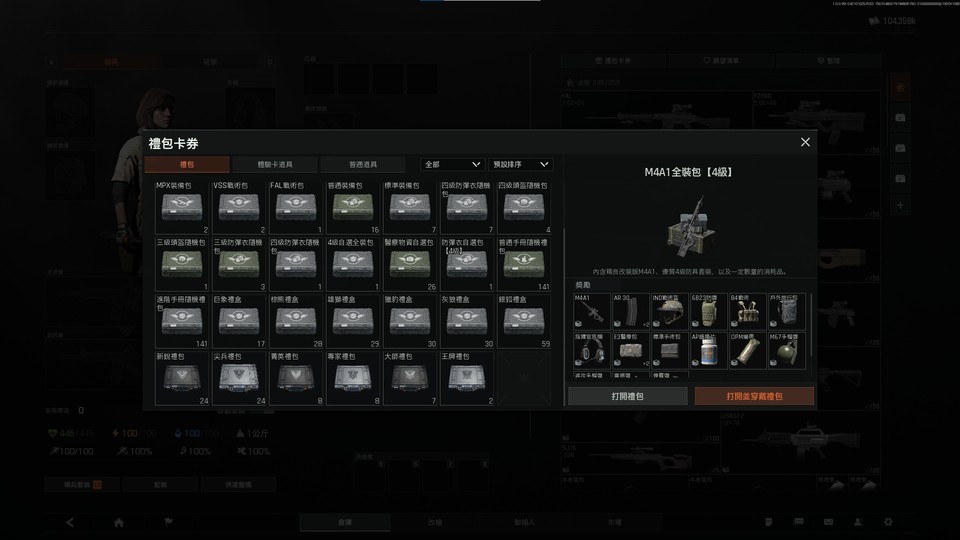
Task: Switch to the 普通道具 tab
Action: tap(363, 164)
